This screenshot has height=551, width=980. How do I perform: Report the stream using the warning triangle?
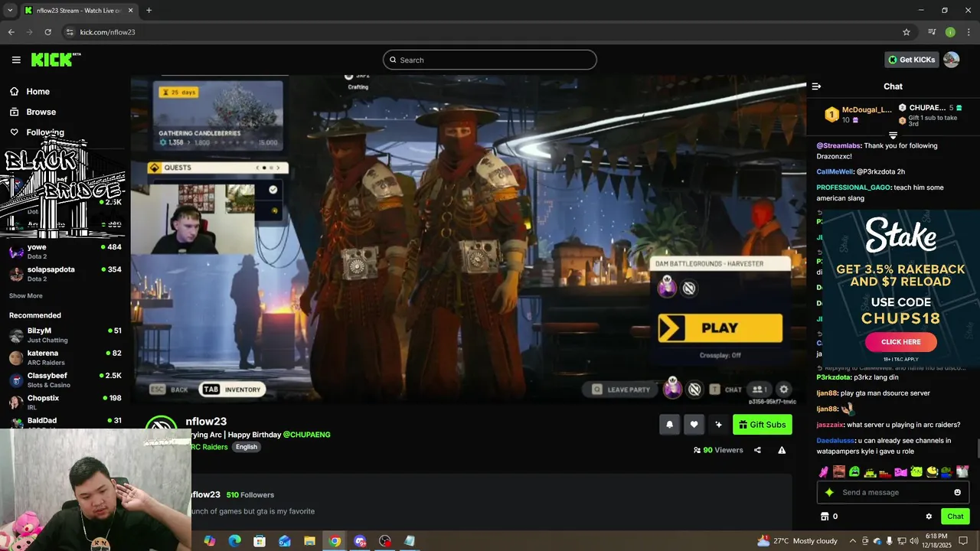point(782,450)
